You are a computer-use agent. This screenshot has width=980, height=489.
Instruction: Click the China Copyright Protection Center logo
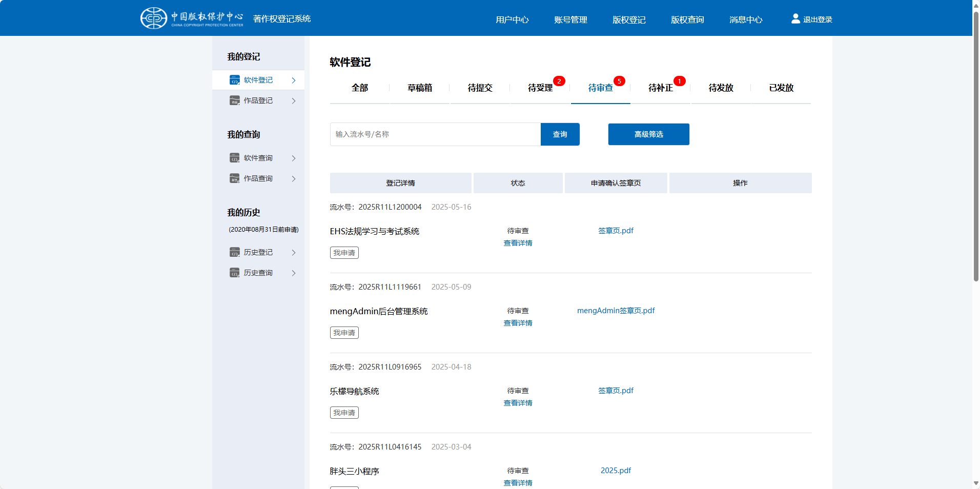tap(191, 18)
